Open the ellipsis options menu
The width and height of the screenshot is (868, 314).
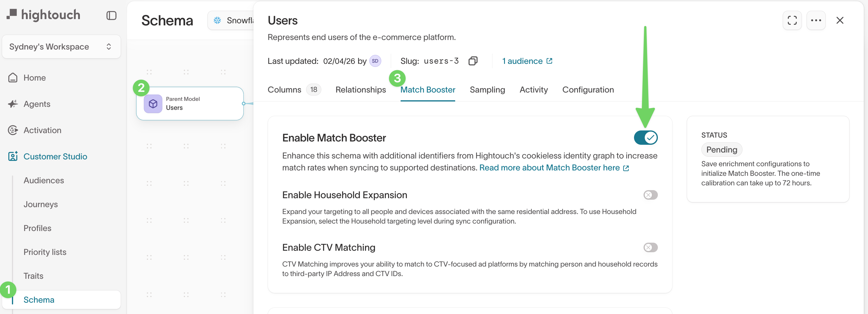point(816,20)
